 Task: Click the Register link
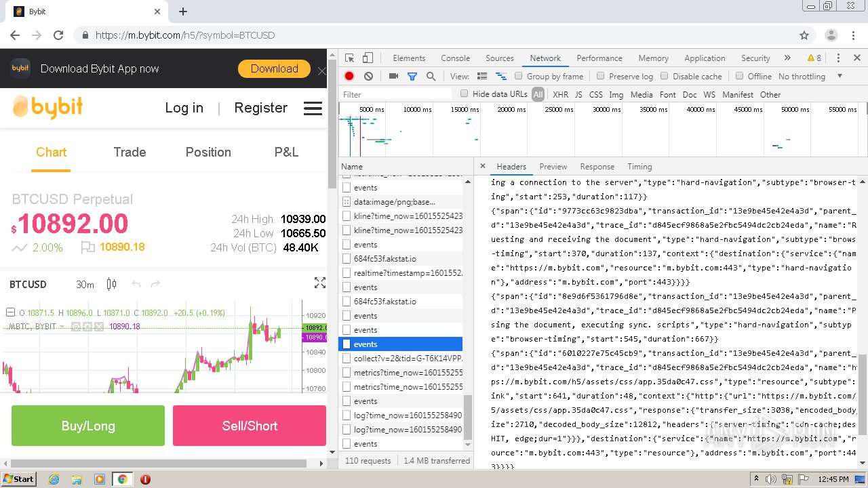[261, 108]
